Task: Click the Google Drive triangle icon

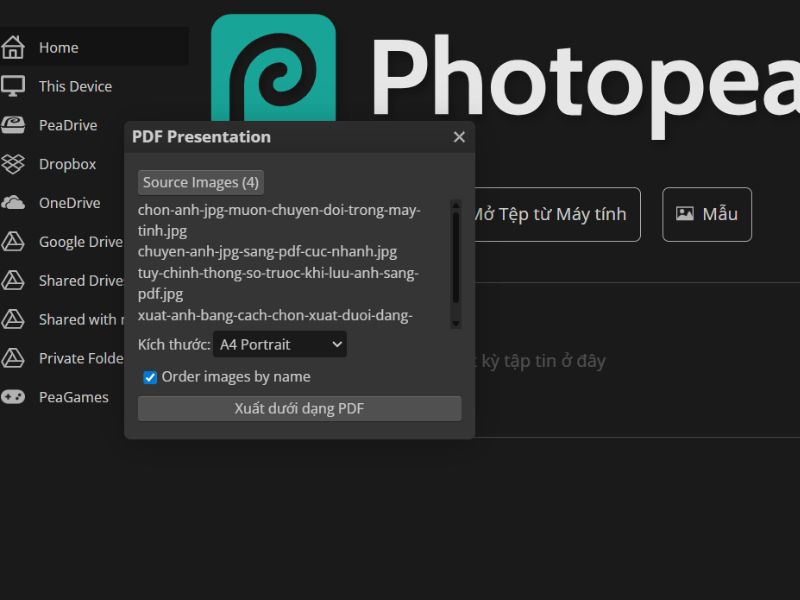Action: [x=13, y=241]
